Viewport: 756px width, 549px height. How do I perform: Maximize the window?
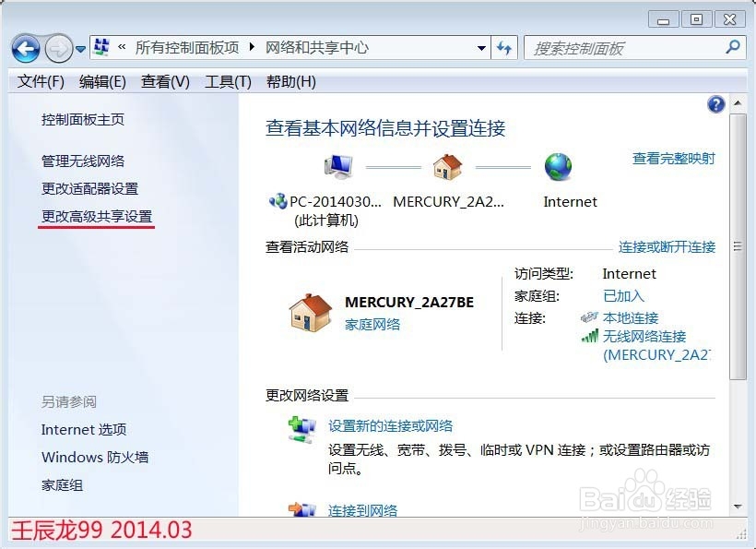pos(696,19)
